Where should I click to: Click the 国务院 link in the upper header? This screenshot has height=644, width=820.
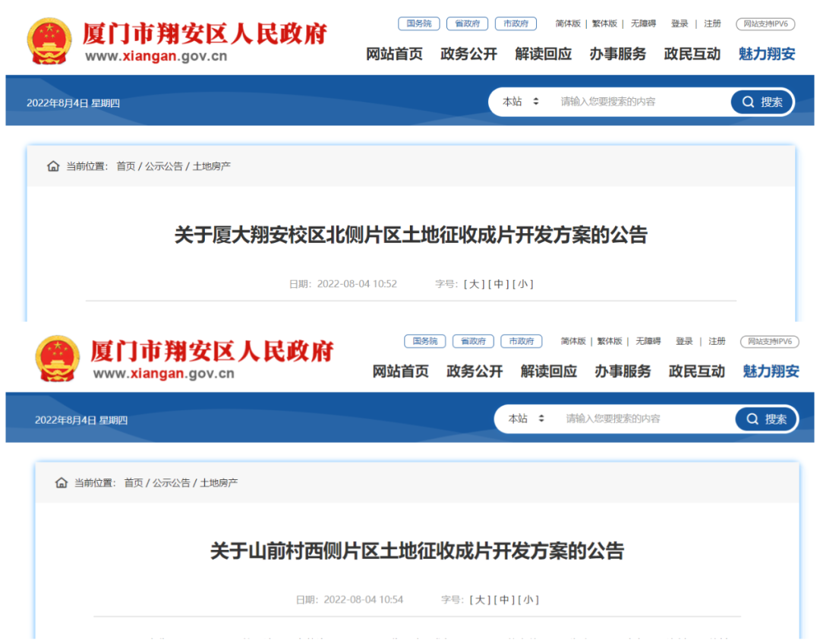[x=418, y=24]
